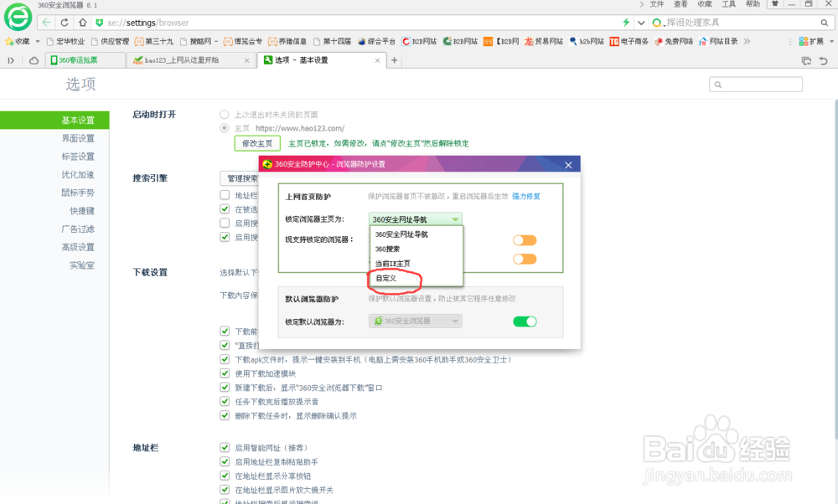Expand the 收藏 dropdown arrow
The image size is (838, 504).
(x=38, y=41)
